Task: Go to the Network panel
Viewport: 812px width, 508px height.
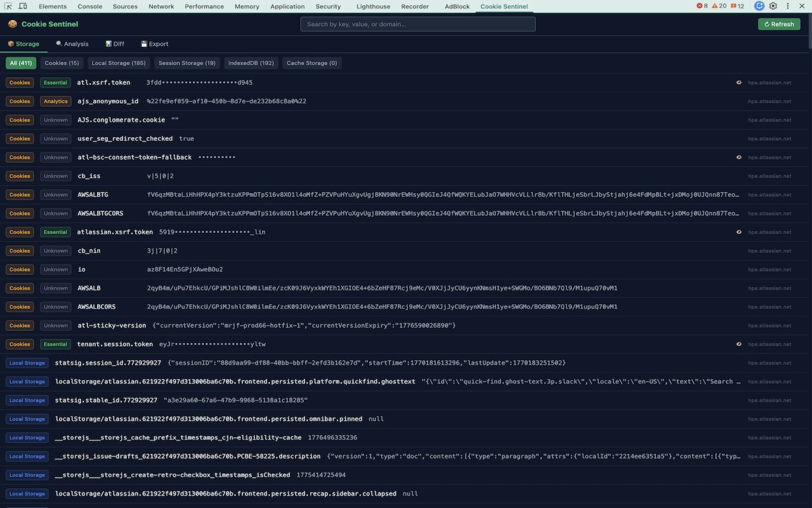Action: (x=161, y=6)
